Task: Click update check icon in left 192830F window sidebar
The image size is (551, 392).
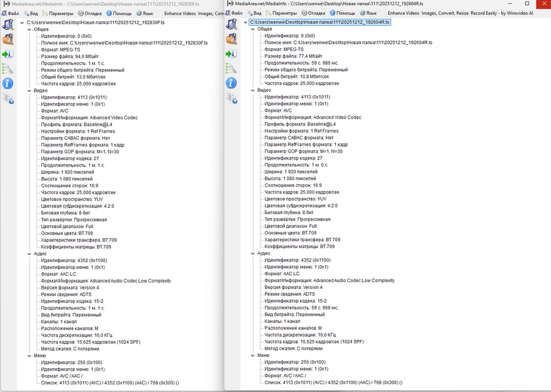Action: pos(8,98)
